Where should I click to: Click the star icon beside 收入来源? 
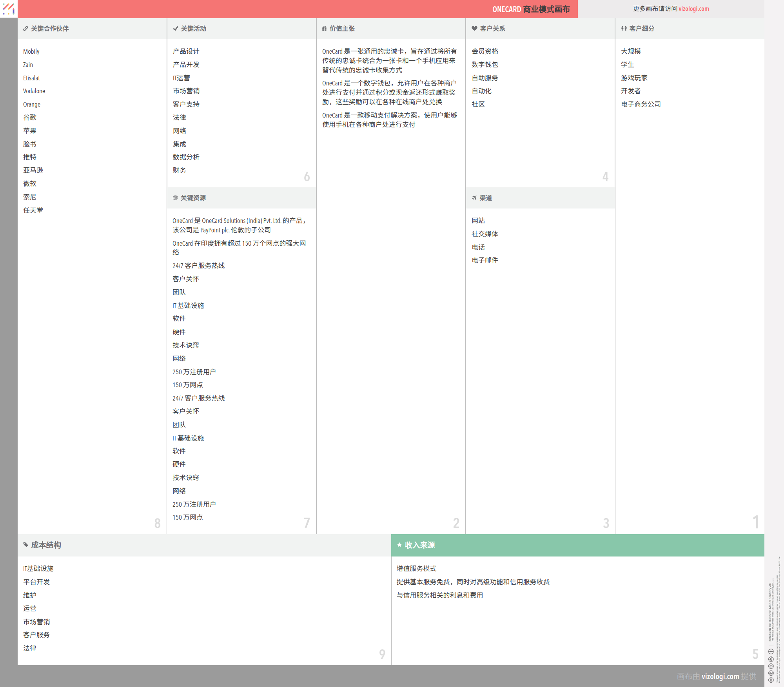(399, 545)
